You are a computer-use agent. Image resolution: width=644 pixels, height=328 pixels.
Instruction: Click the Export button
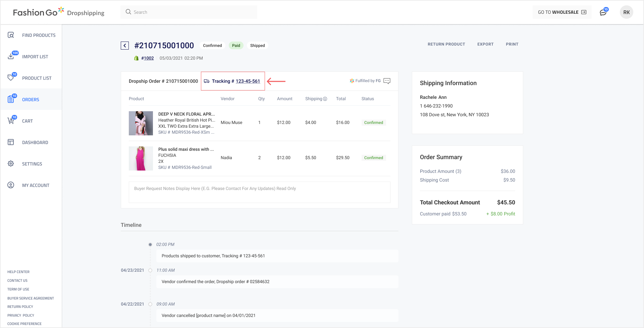pyautogui.click(x=485, y=44)
